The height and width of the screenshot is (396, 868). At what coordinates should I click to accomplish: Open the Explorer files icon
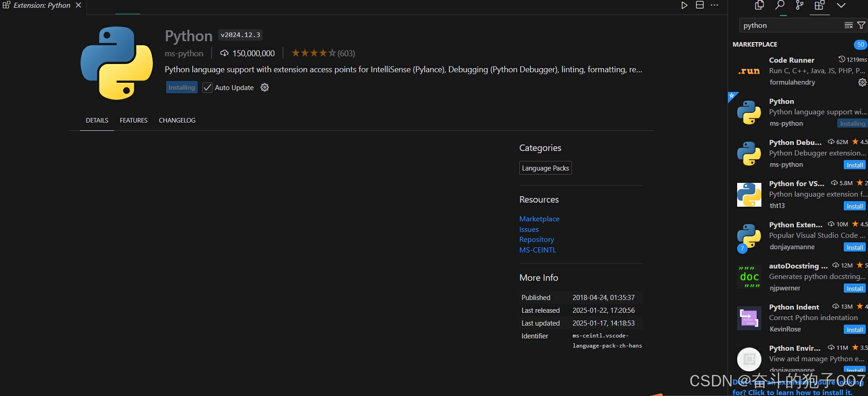(760, 5)
